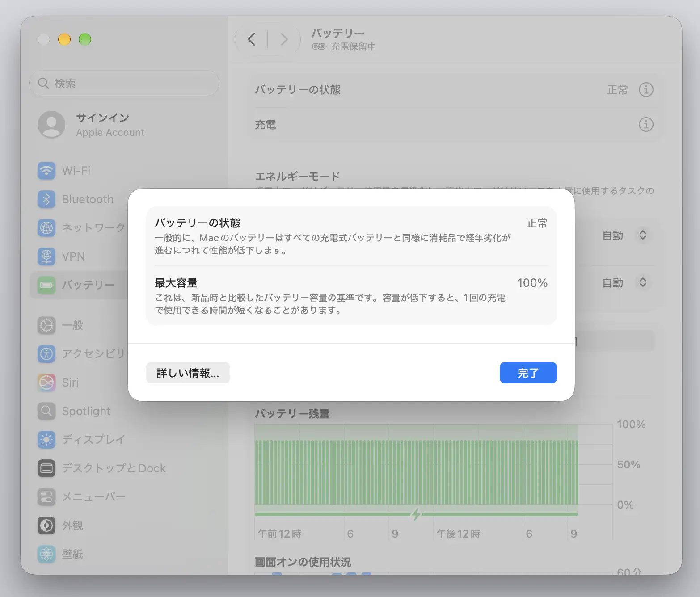Open the 壁紙 wallpaper icon
The height and width of the screenshot is (597, 700).
(x=46, y=554)
